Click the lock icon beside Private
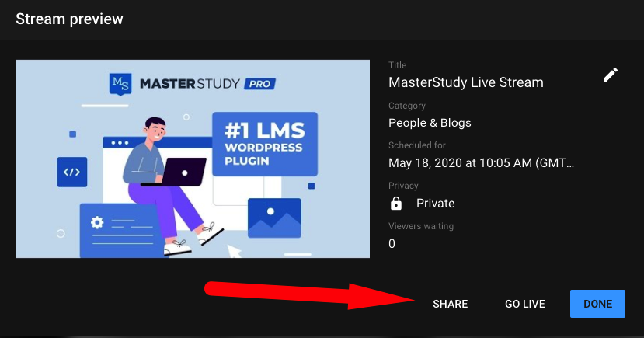The height and width of the screenshot is (338, 644). click(x=396, y=204)
